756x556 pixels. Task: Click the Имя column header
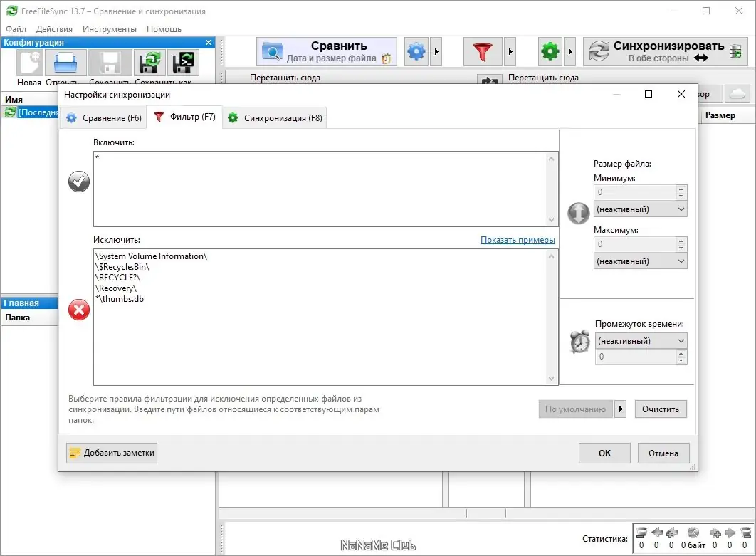coord(30,100)
